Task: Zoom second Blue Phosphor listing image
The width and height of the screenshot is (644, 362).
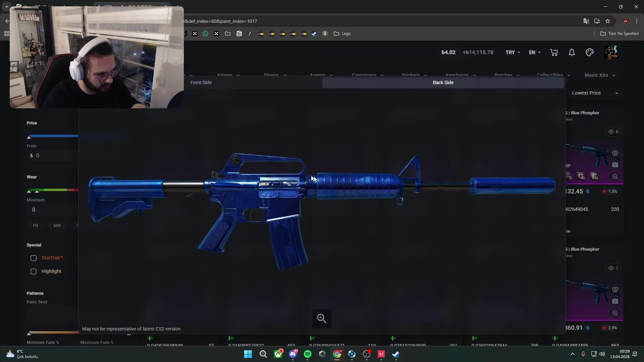Action: click(x=615, y=313)
